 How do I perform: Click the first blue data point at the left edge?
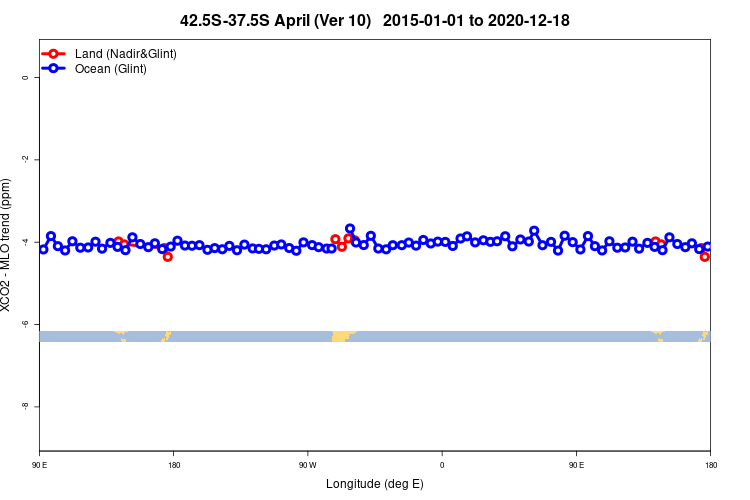pyautogui.click(x=43, y=249)
